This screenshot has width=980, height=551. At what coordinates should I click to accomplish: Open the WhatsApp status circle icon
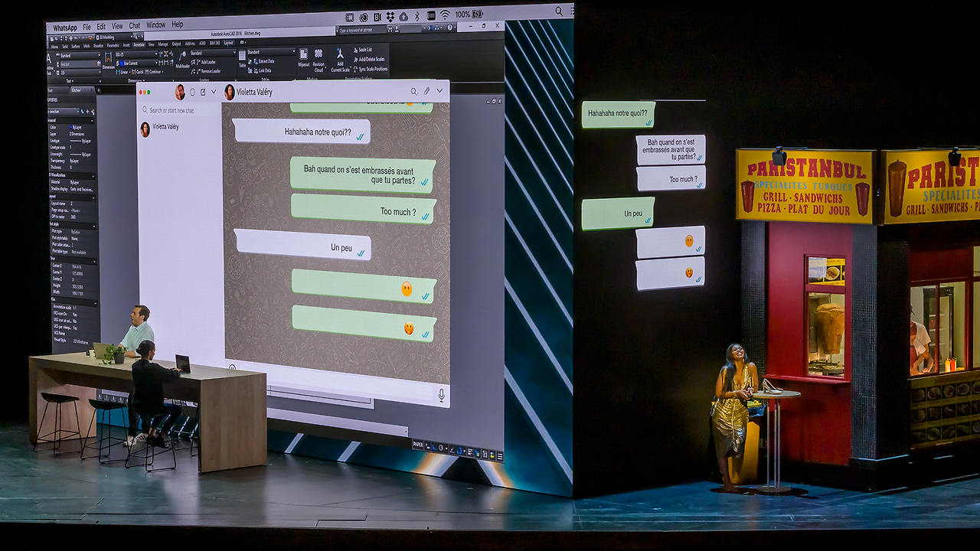pos(193,93)
